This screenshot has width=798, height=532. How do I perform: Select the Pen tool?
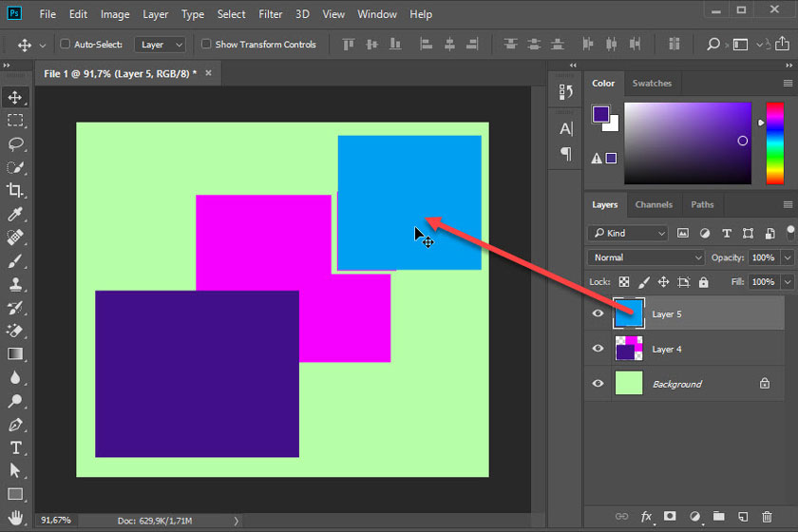(15, 425)
